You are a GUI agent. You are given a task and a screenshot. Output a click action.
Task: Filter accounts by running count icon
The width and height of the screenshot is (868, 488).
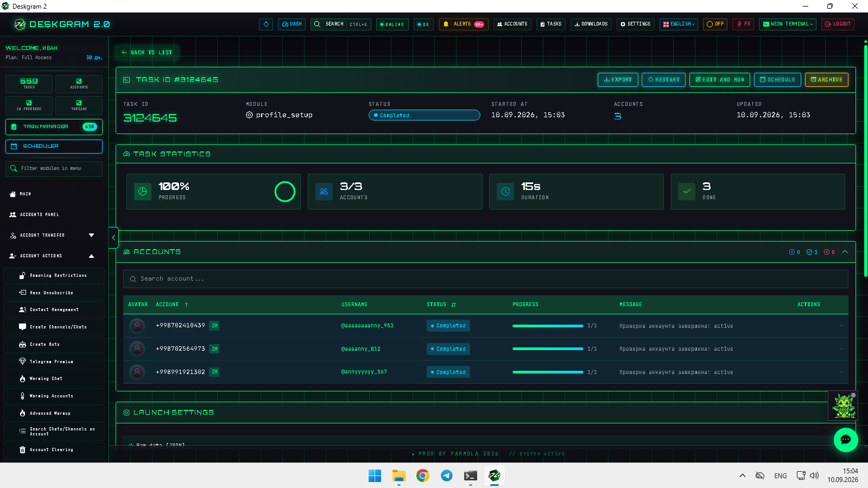(x=794, y=252)
